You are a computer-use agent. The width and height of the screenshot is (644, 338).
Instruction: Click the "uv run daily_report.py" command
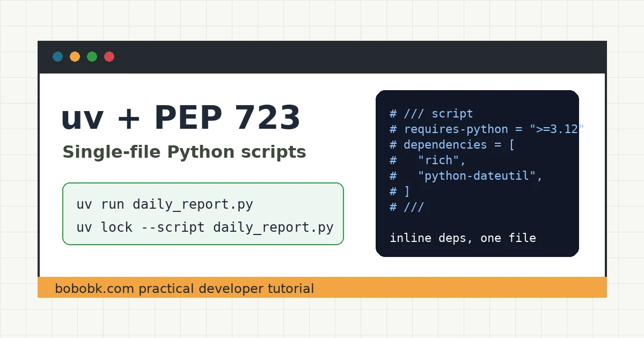pyautogui.click(x=165, y=204)
